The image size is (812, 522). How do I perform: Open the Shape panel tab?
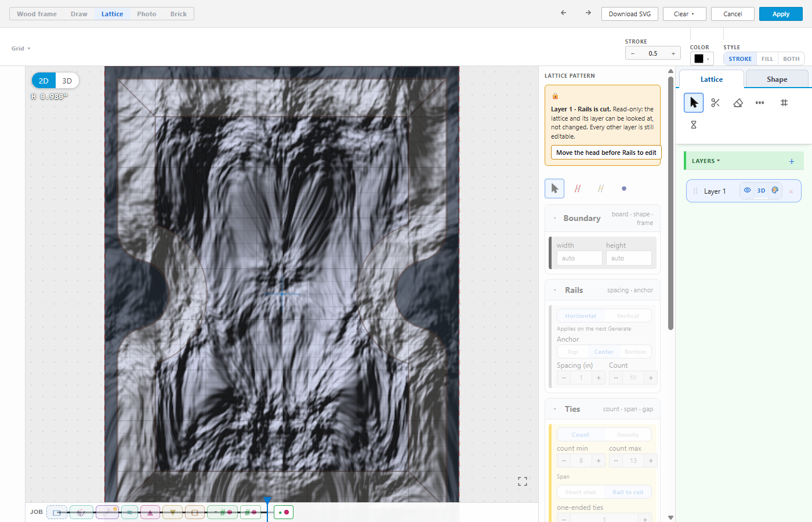[777, 79]
